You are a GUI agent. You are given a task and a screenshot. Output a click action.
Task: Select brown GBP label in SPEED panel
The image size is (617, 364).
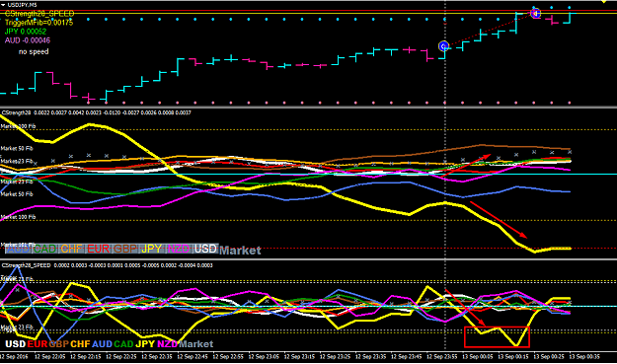(x=59, y=344)
